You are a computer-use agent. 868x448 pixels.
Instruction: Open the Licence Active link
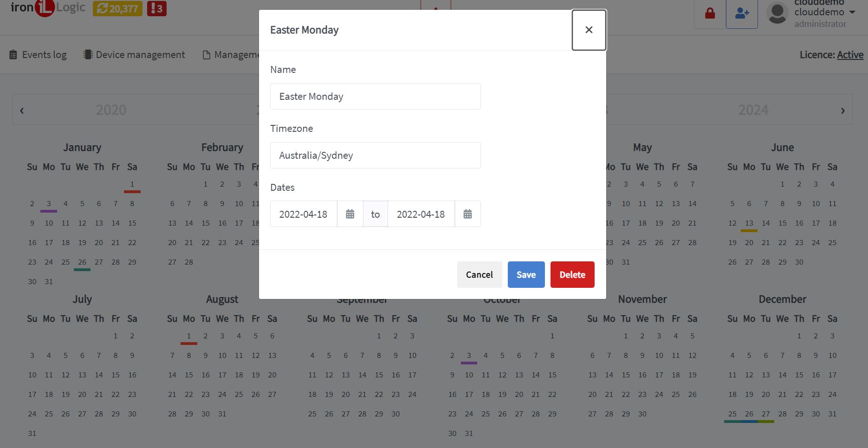pyautogui.click(x=850, y=54)
